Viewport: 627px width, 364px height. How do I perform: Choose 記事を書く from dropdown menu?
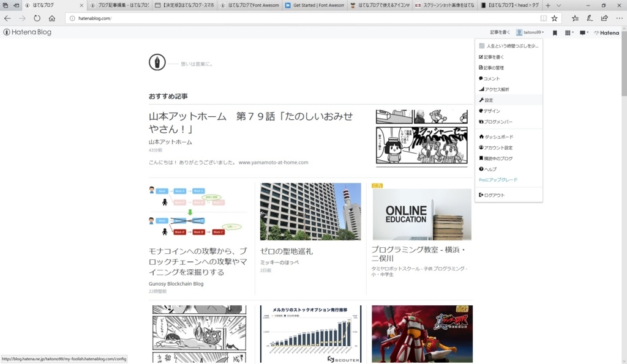click(509, 57)
